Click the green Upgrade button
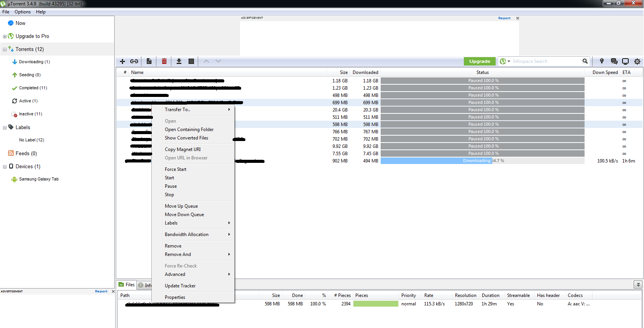 [480, 61]
